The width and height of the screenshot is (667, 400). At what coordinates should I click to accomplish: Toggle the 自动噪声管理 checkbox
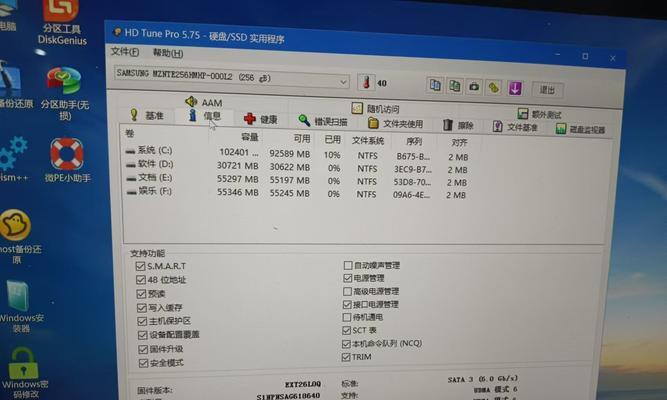(x=348, y=265)
